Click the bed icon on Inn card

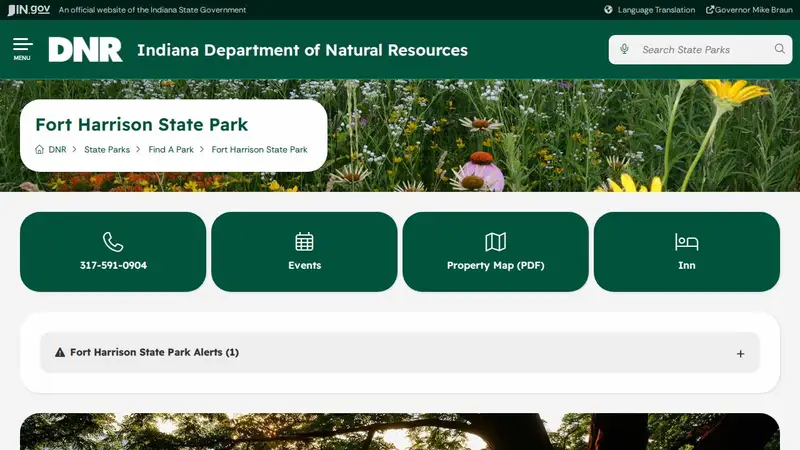(x=687, y=242)
